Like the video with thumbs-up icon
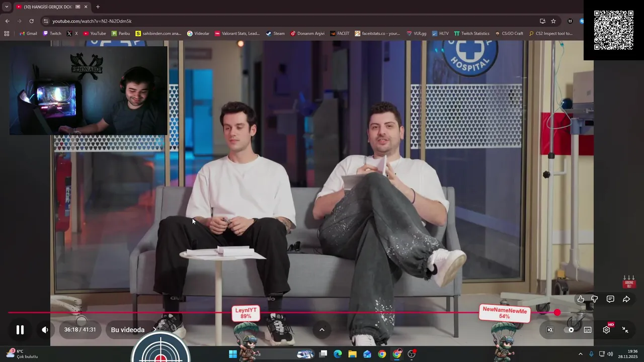This screenshot has height=362, width=644. pos(581,299)
